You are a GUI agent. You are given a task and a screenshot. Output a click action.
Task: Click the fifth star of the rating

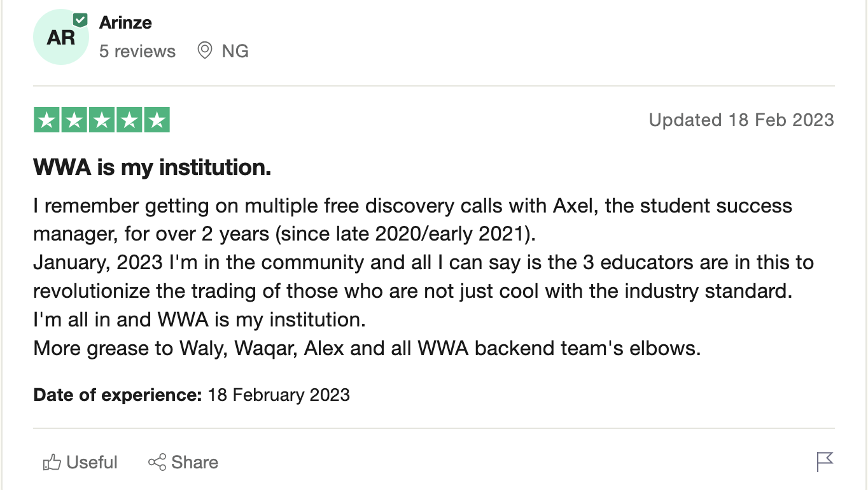click(x=157, y=120)
